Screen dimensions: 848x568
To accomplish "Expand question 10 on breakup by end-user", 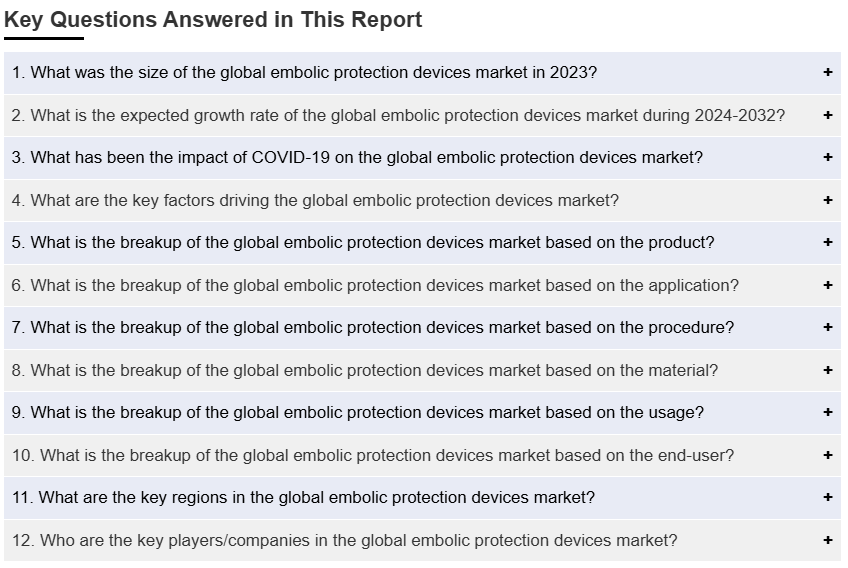I will coord(373,455).
